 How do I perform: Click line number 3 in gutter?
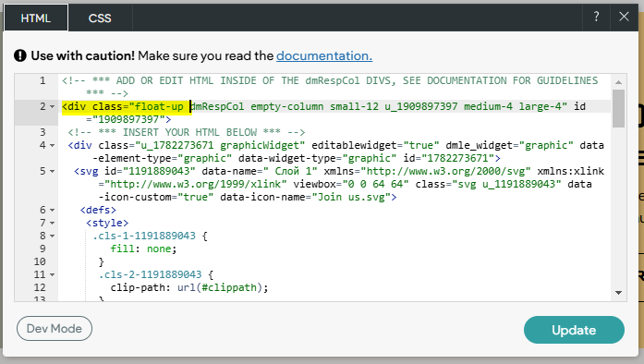point(43,132)
